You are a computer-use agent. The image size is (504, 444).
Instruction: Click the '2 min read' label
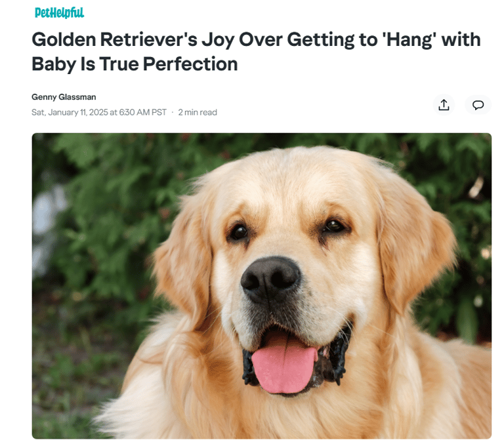198,112
